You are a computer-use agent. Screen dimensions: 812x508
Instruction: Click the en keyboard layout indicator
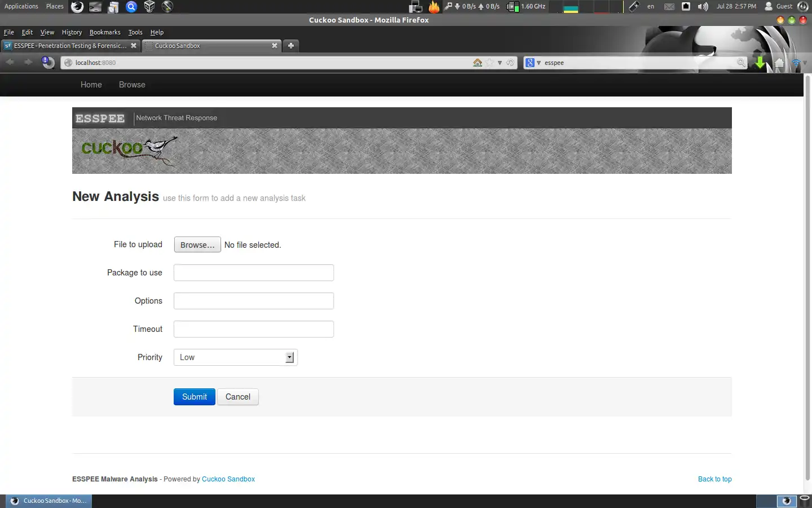click(651, 7)
